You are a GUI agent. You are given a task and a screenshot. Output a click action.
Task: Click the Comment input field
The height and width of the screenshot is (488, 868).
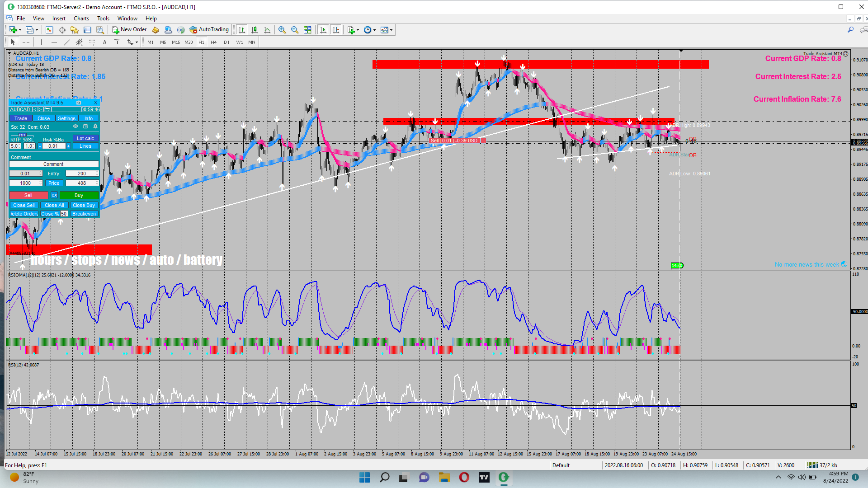tap(53, 164)
